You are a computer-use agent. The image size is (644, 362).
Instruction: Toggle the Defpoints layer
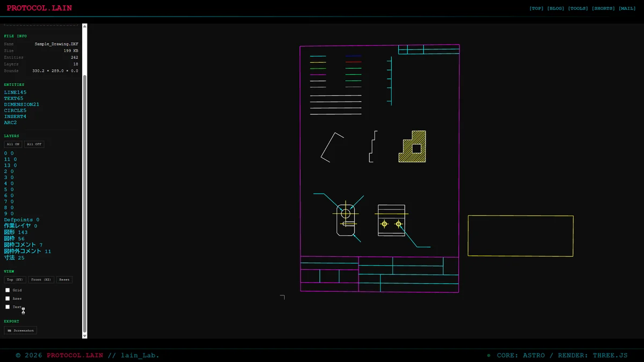[x=21, y=220]
